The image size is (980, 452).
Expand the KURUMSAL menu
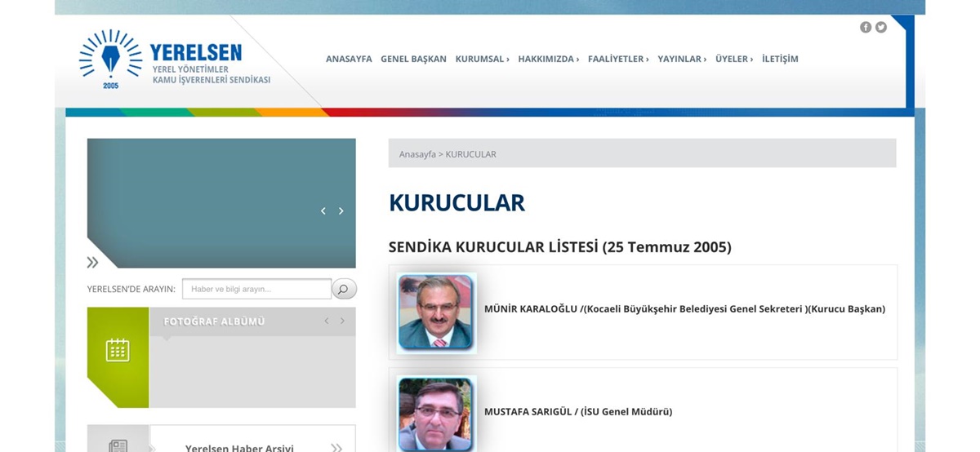pos(482,59)
